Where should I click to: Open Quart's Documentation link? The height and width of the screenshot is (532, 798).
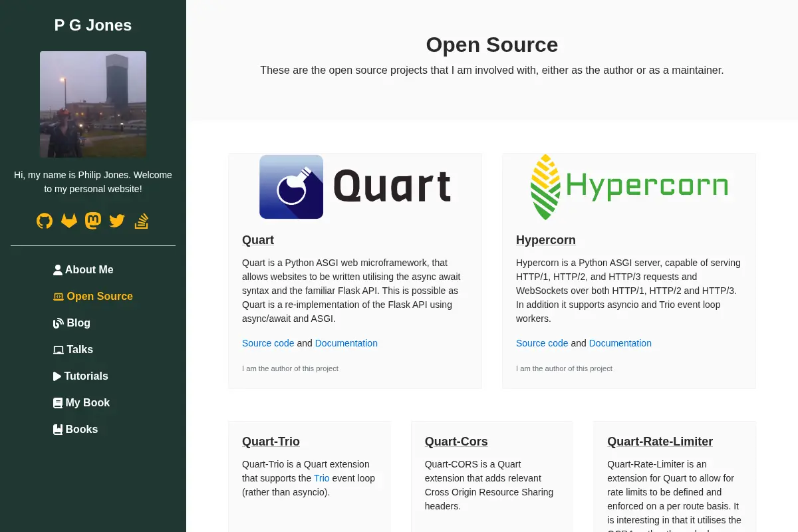click(346, 343)
